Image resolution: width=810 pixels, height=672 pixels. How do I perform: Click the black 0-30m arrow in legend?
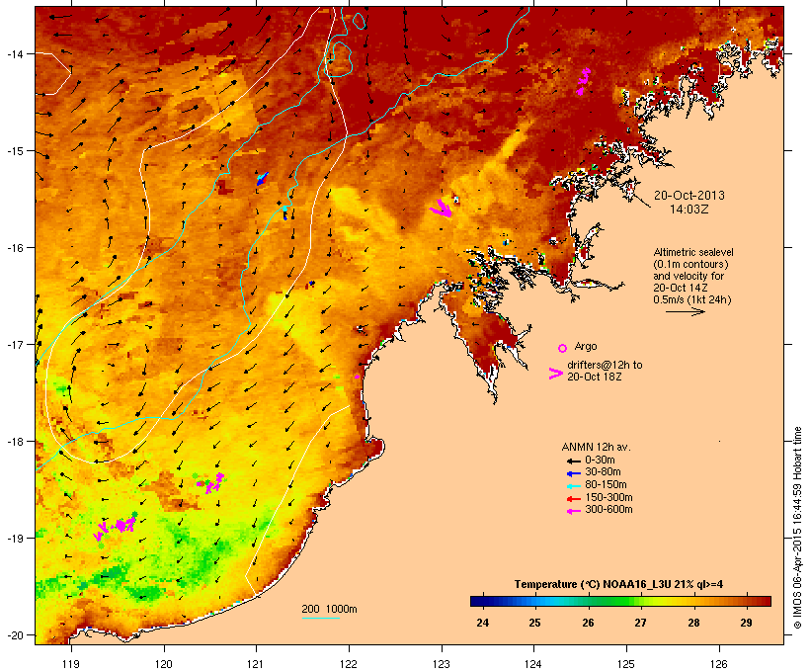click(573, 461)
